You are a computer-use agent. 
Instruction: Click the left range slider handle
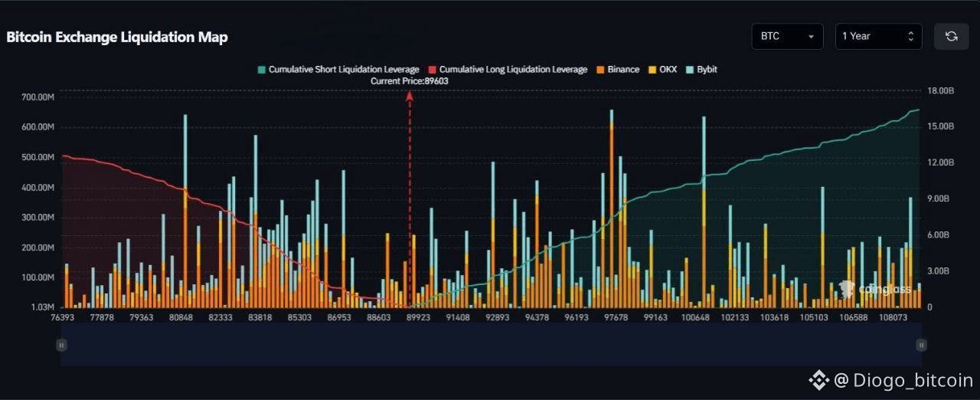[62, 346]
